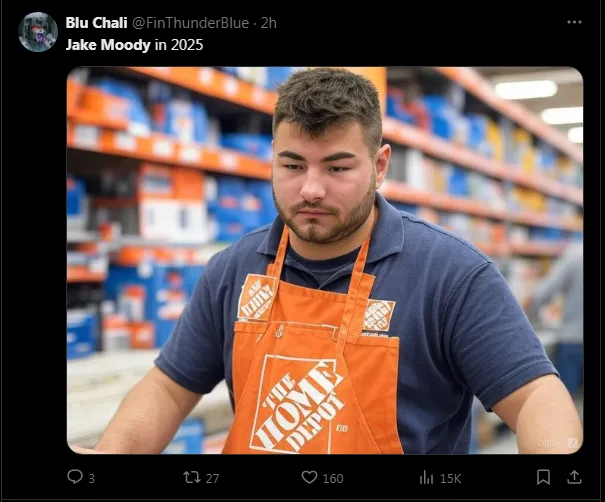Open Blu Chali's profile avatar
The width and height of the screenshot is (605, 502).
(38, 32)
